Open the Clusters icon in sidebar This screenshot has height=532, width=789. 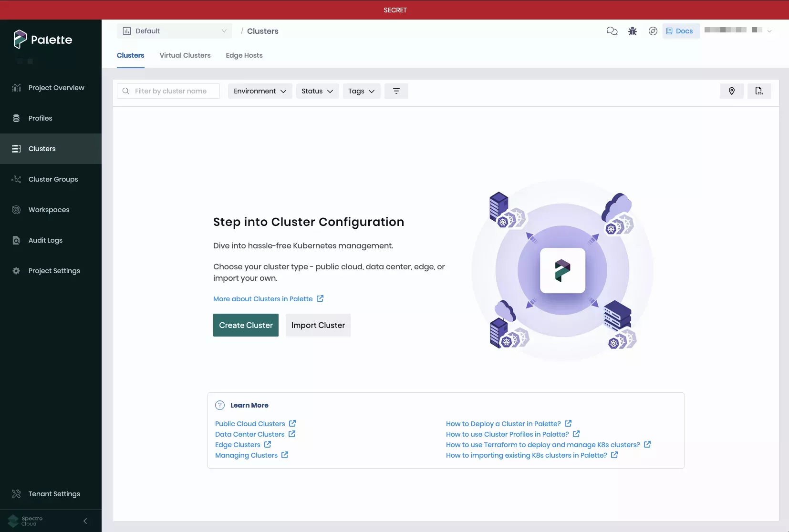coord(17,149)
